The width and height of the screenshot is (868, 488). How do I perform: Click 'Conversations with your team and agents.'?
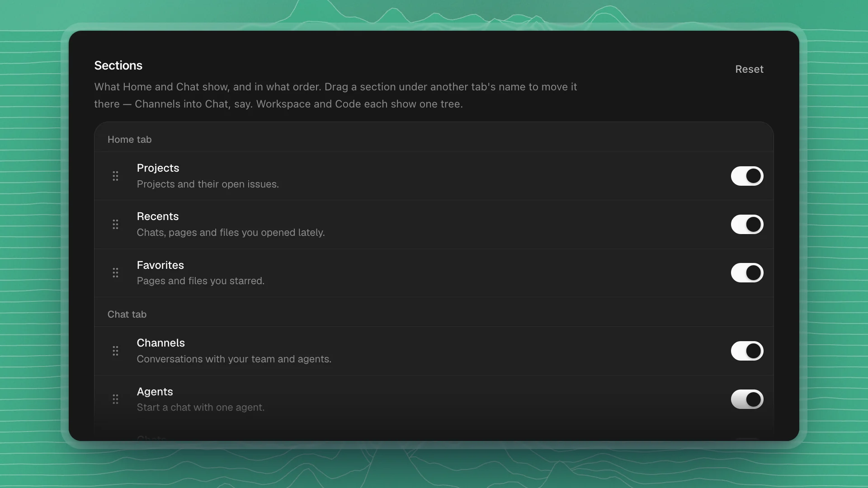(234, 359)
